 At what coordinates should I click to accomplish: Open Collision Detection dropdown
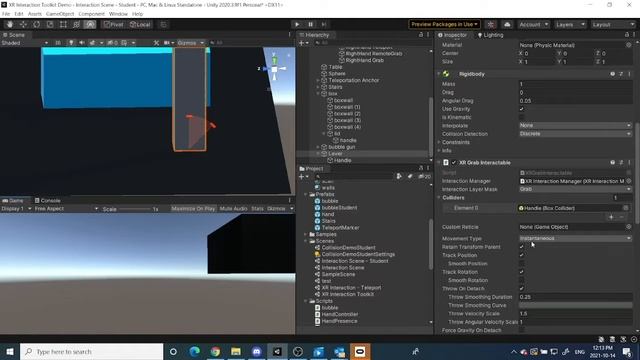(x=576, y=134)
